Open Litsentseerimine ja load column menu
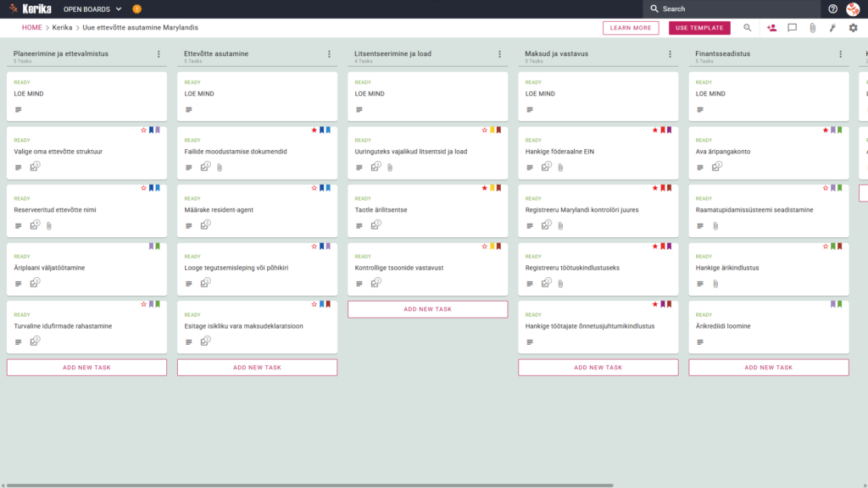 [x=500, y=54]
